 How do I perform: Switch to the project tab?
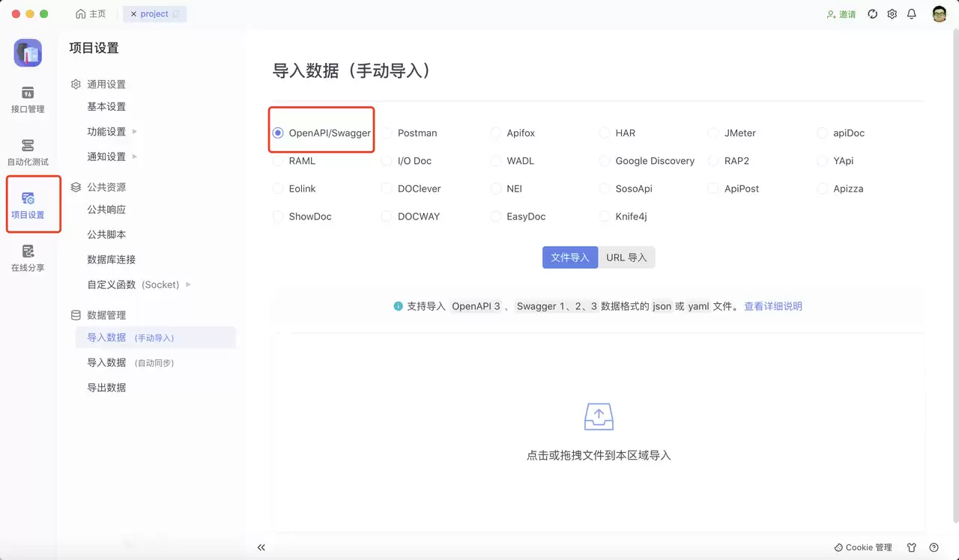[154, 14]
